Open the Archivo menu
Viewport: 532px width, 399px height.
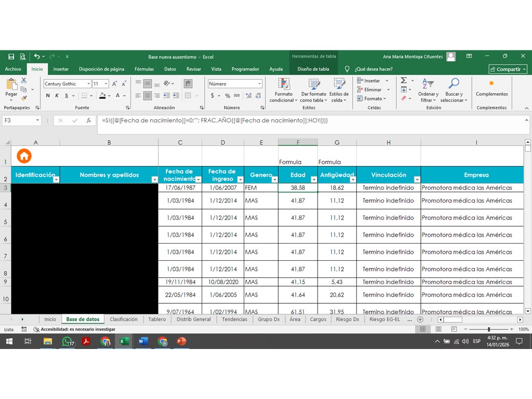point(13,69)
